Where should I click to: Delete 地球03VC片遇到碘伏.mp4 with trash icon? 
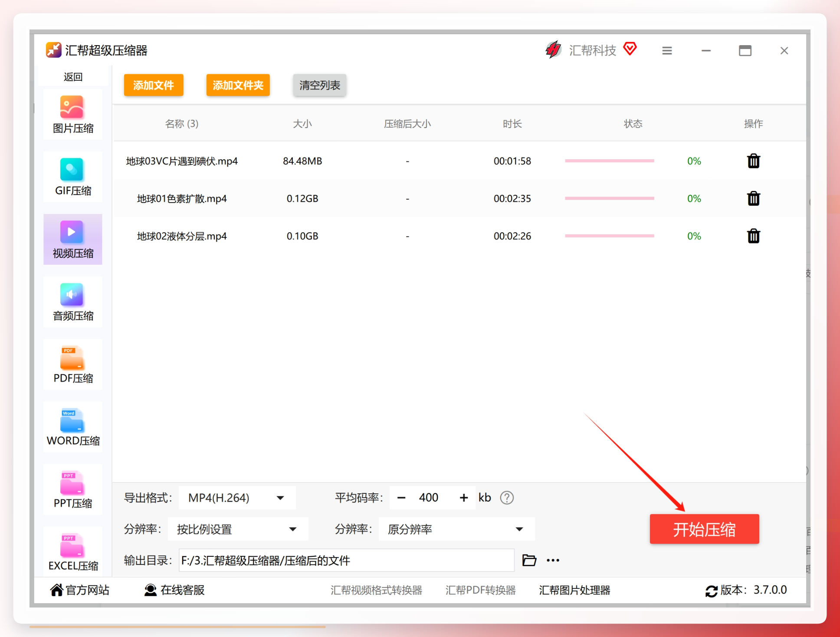[754, 161]
